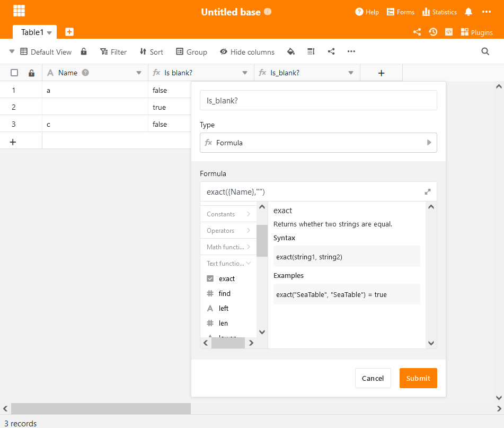Open the Filter menu
This screenshot has width=504, height=428.
[x=113, y=52]
